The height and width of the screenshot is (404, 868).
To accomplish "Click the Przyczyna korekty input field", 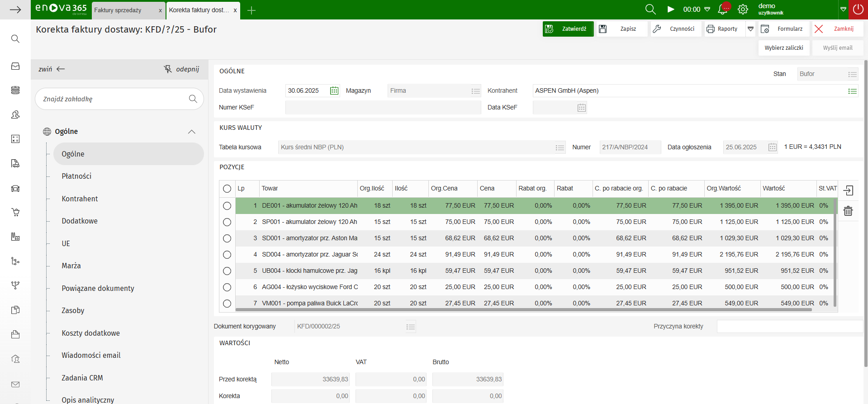I will coord(789,327).
